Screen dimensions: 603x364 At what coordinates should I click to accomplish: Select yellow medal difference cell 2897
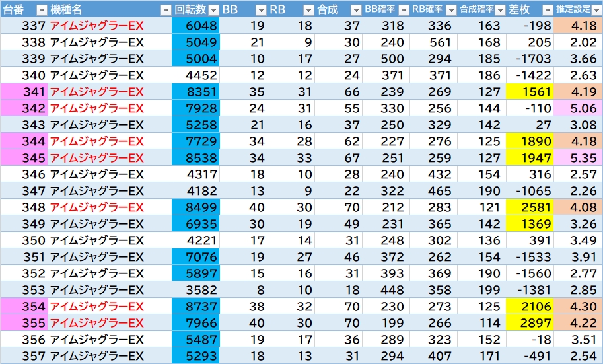[x=530, y=323]
